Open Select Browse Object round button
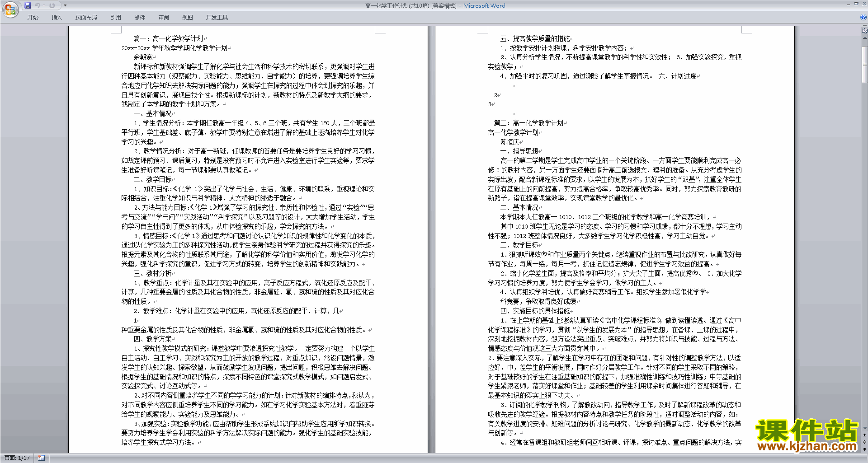 pyautogui.click(x=865, y=442)
